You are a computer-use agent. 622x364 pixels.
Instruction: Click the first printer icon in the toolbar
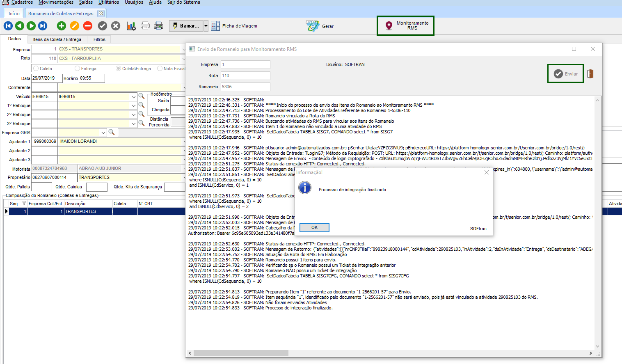[x=145, y=26]
